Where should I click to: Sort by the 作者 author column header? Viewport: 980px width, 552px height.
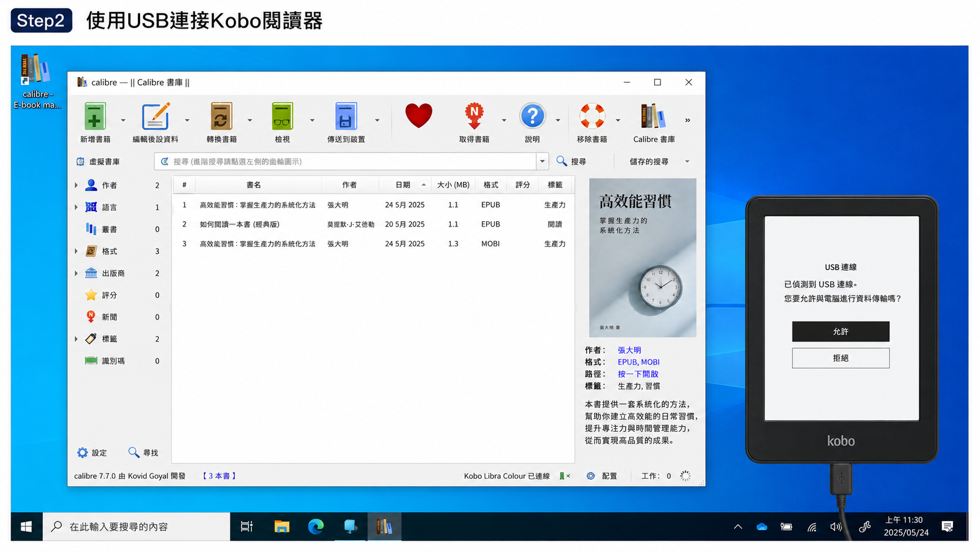pos(350,185)
